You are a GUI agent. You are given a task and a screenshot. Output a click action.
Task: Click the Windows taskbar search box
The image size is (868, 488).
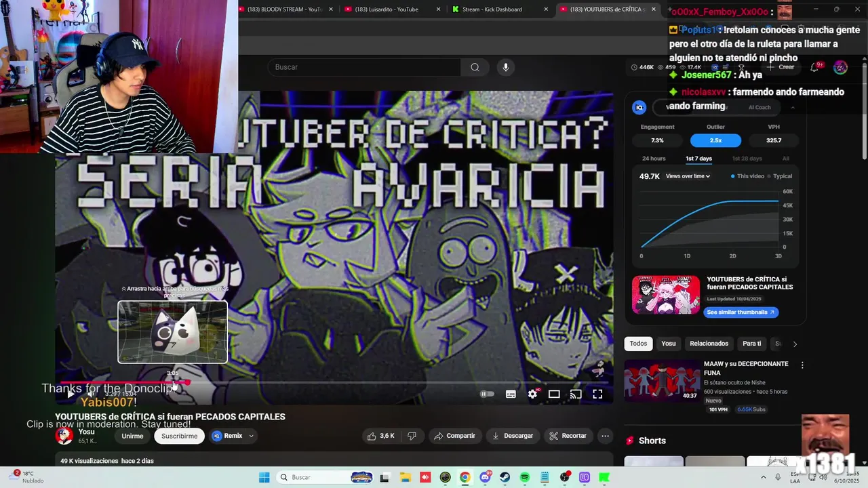327,477
